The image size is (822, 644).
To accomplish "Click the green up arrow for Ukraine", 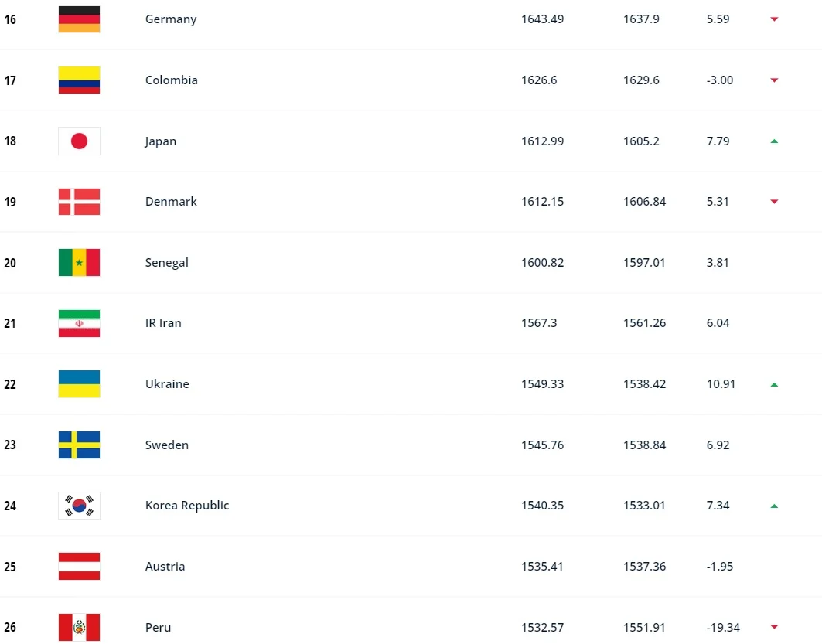I will pos(773,384).
